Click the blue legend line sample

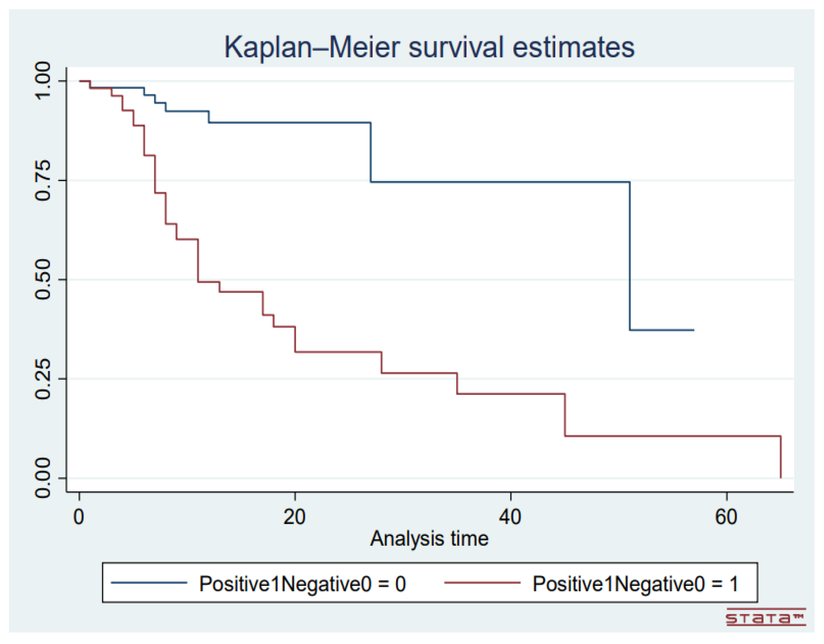(x=149, y=583)
